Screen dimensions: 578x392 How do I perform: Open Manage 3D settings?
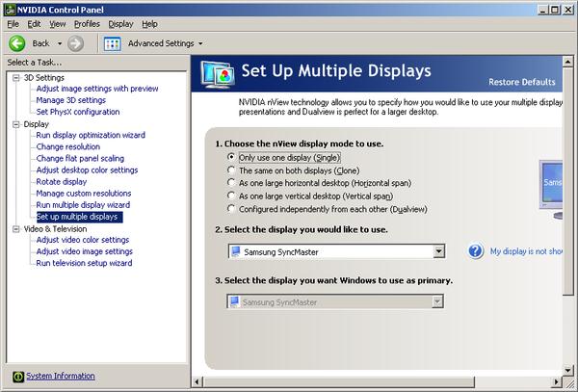point(70,100)
